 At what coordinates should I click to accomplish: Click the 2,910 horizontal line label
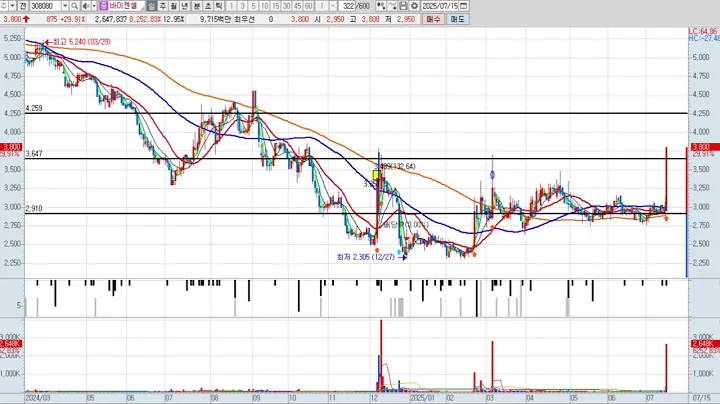pyautogui.click(x=34, y=208)
